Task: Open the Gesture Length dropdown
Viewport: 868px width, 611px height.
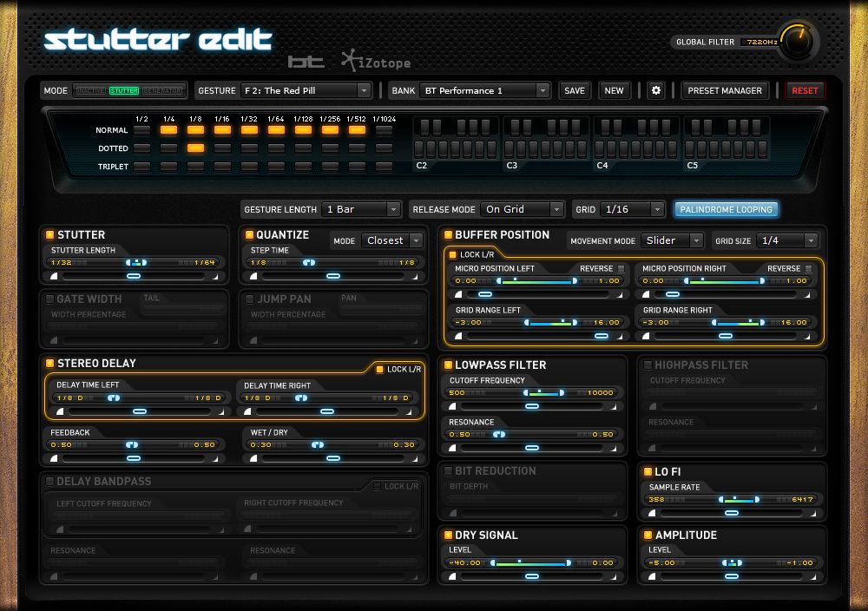Action: tap(360, 209)
